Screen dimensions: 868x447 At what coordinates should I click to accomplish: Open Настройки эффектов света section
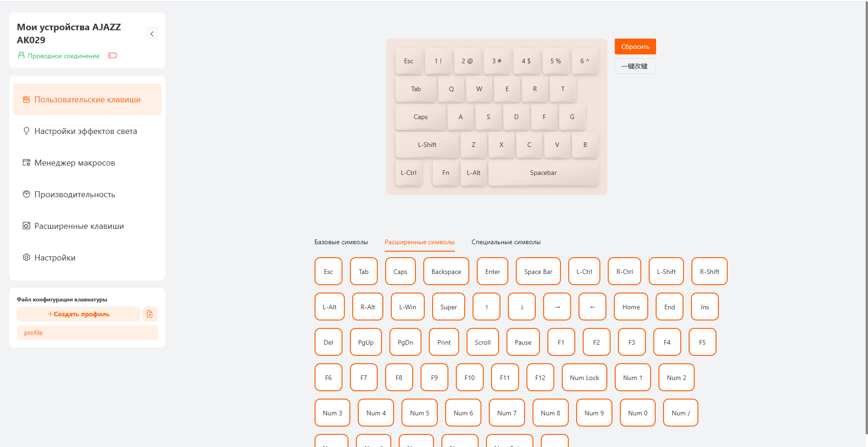(x=87, y=131)
